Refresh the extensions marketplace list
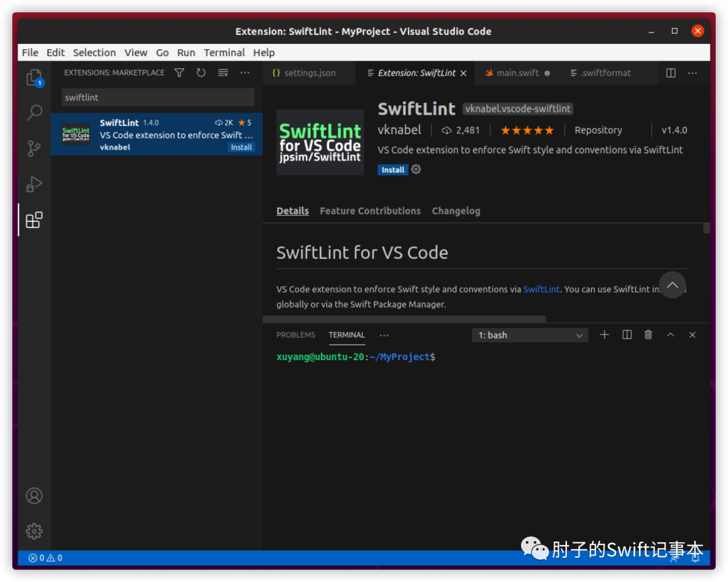728x582 pixels. 201,73
